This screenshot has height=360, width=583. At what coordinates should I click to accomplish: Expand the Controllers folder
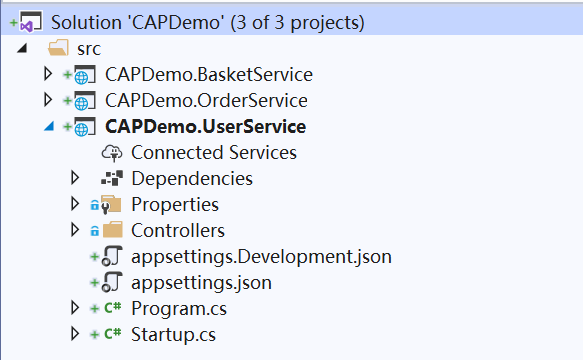point(75,230)
